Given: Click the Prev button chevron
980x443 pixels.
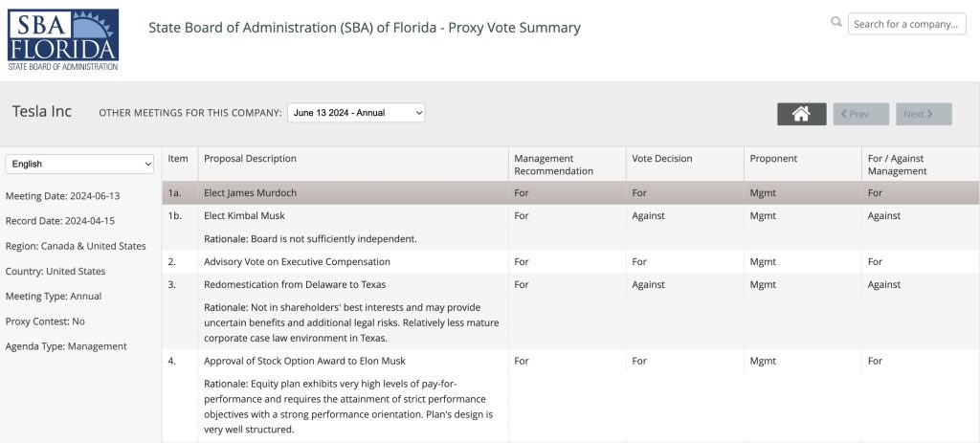Looking at the screenshot, I should (x=844, y=114).
